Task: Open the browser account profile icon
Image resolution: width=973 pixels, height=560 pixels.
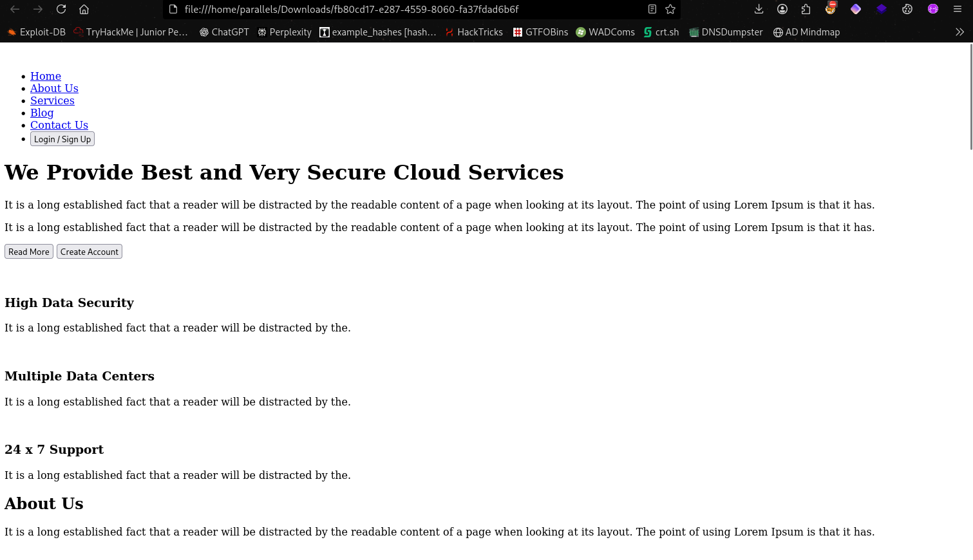Action: pyautogui.click(x=782, y=9)
